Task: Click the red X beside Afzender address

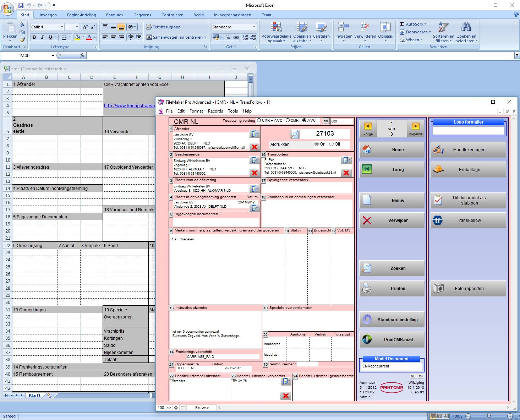Action: click(254, 147)
